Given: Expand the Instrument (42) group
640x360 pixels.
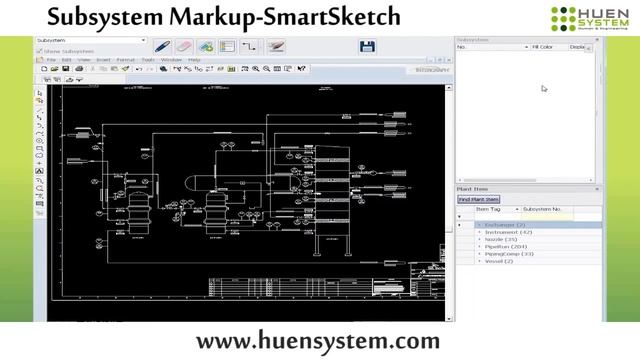Looking at the screenshot, I should point(480,232).
